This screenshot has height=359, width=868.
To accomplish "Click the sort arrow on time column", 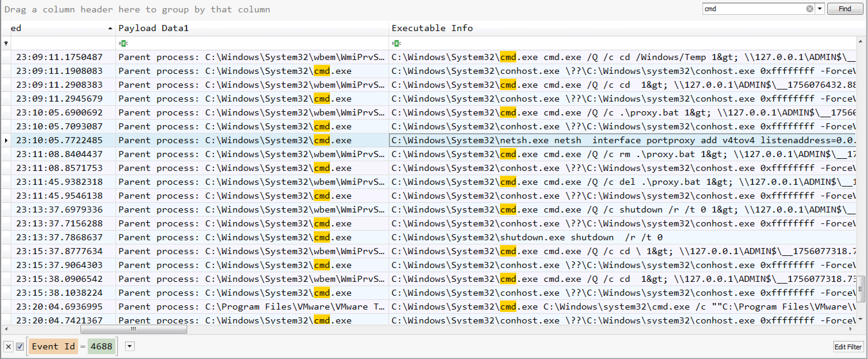I will click(x=110, y=28).
